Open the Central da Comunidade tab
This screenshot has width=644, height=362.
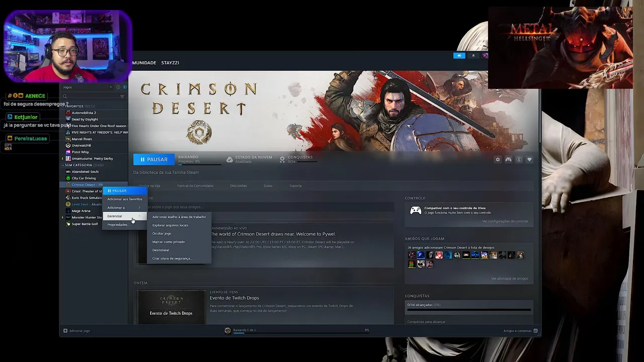click(x=195, y=186)
